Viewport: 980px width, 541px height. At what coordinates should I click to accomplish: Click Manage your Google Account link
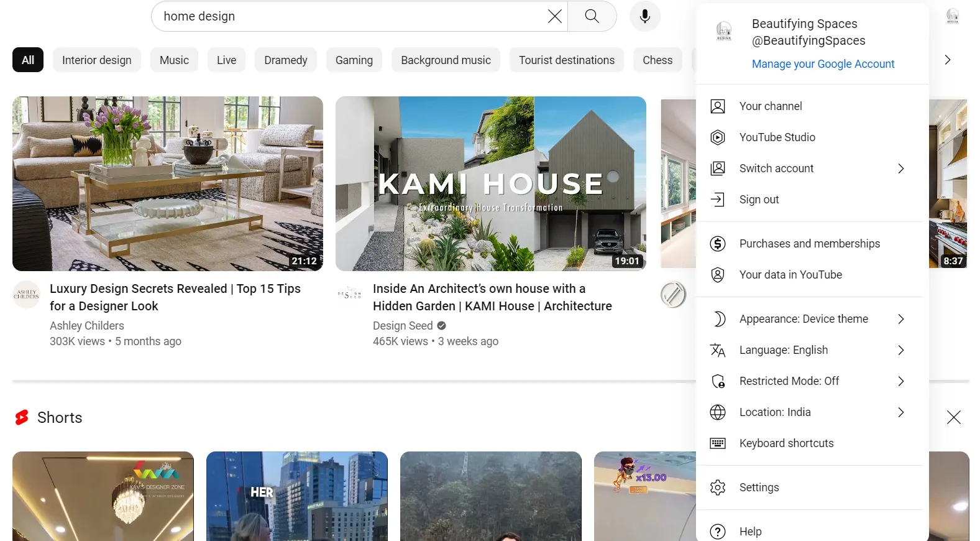[x=823, y=64]
